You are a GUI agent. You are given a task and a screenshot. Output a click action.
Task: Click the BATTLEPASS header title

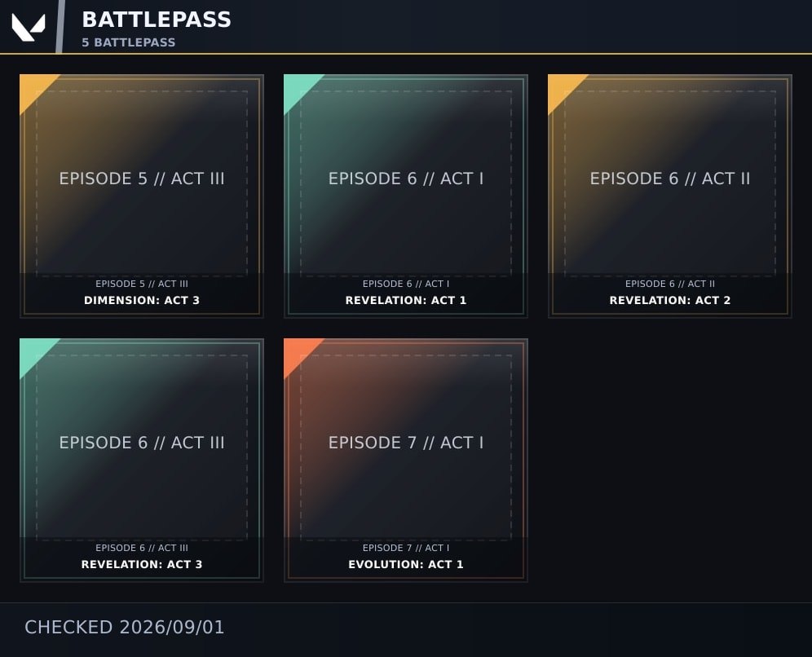pos(157,20)
